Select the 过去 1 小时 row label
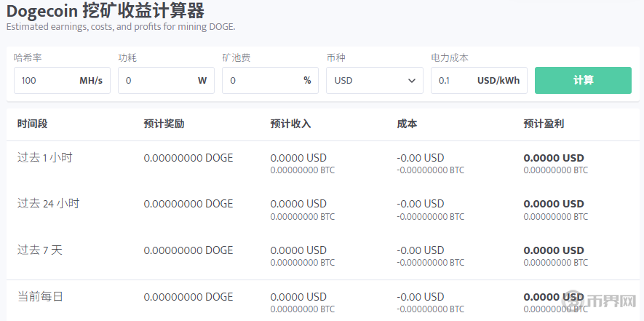Viewport: 644px width, 321px height. point(45,157)
